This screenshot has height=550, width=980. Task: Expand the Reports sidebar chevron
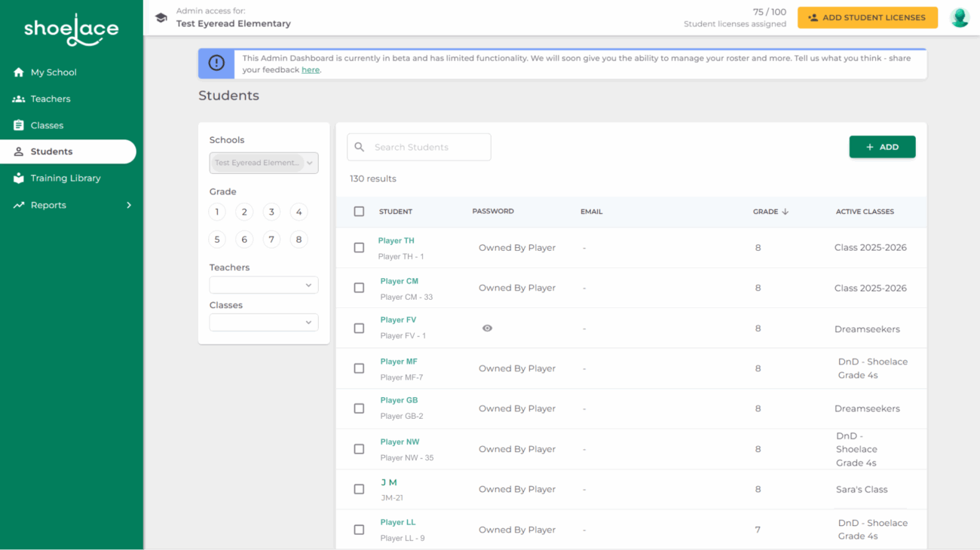(x=128, y=204)
